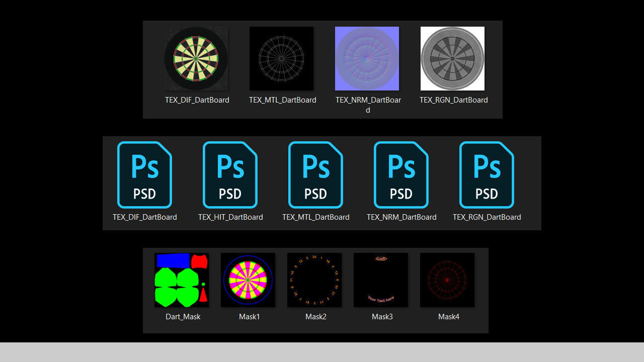Open the TEX_RGN_DartBoard PSD file icon
Screen dimensions: 644x362
click(x=487, y=175)
